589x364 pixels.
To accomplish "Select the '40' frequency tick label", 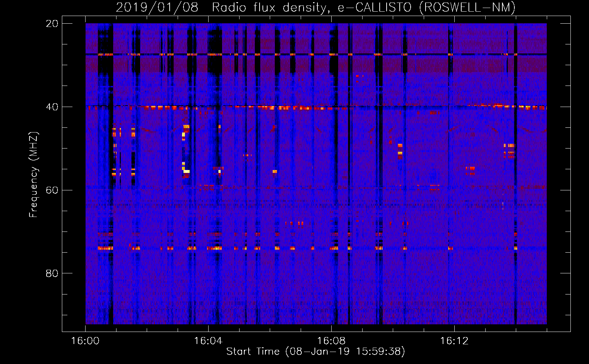I will click(52, 107).
